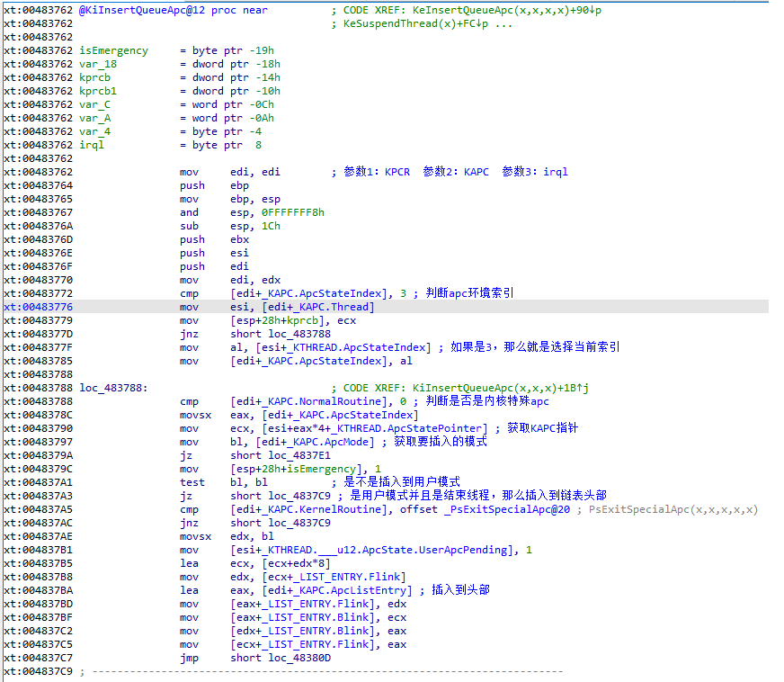Click the comment '获取KAPC指针'
Image resolution: width=784 pixels, height=682 pixels.
542,428
